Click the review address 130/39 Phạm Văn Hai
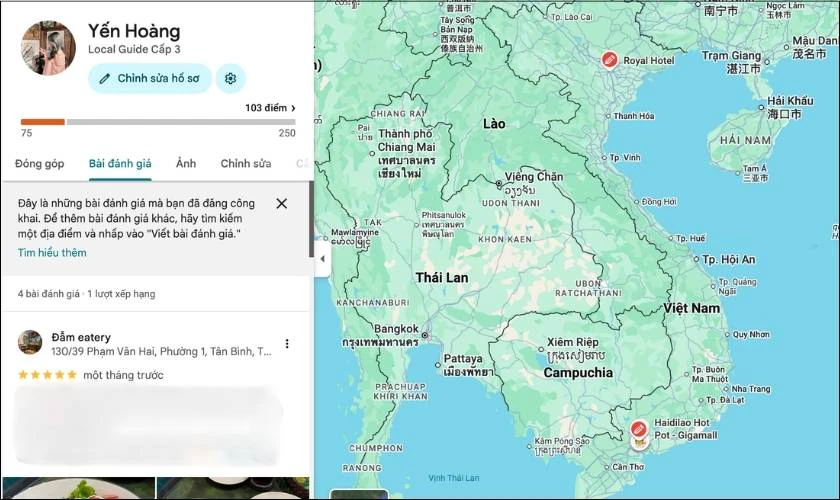Screen dimensions: 840x500 (x=161, y=352)
